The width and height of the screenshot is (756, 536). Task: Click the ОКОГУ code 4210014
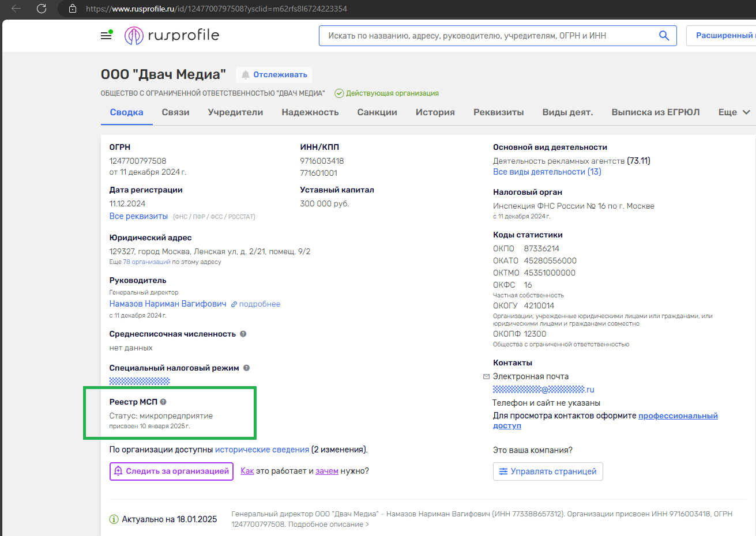coord(539,305)
